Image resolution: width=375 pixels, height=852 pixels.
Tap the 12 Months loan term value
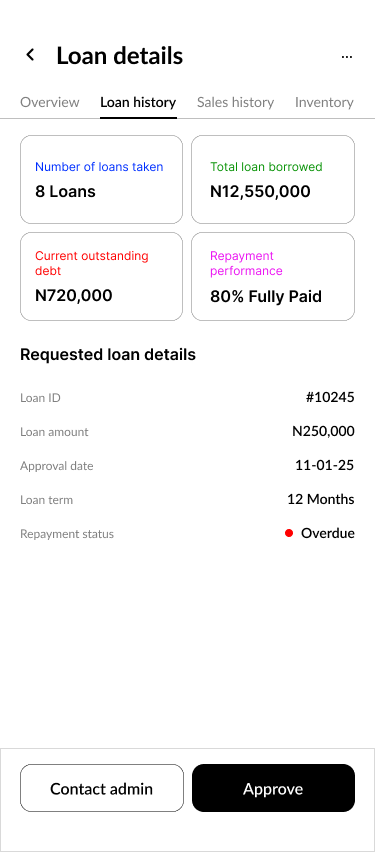[x=321, y=499]
